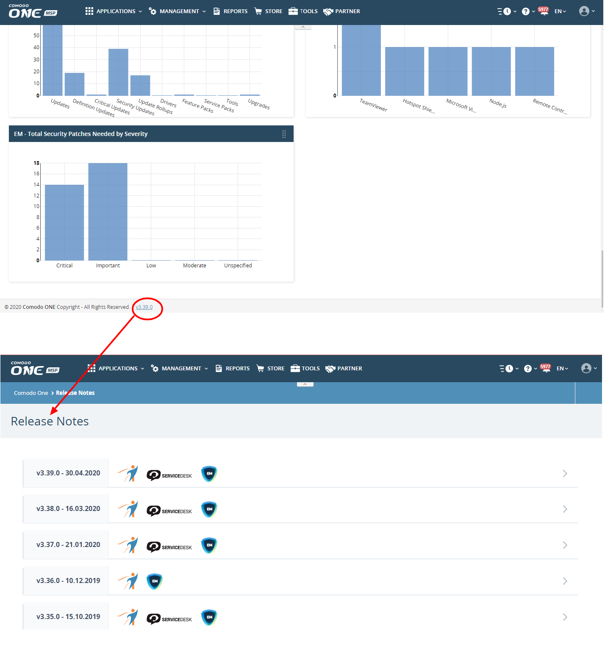Click Comodo One runner icon in v3.35.0 row

(x=128, y=617)
